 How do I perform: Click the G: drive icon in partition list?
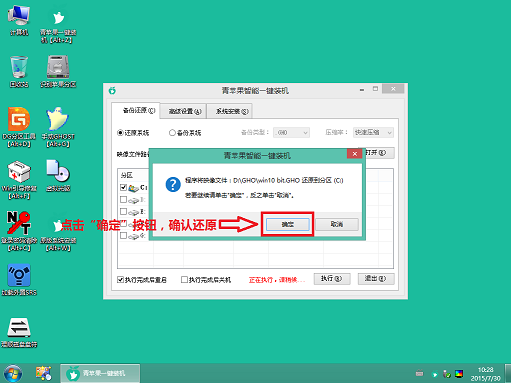click(133, 237)
